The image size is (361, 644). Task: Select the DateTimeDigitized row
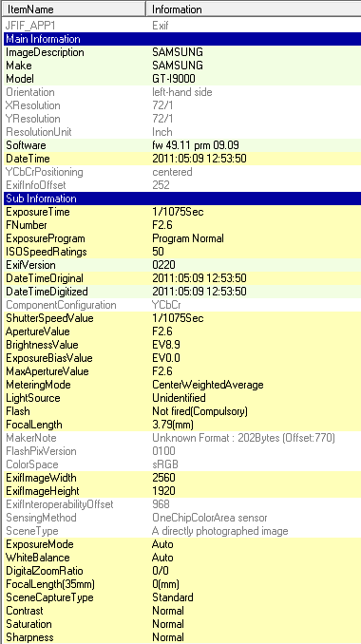pos(182,292)
